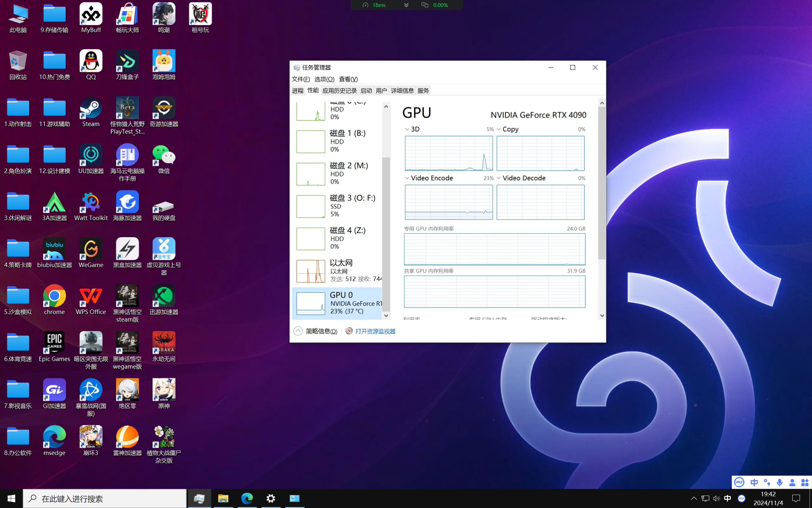The width and height of the screenshot is (812, 508).
Task: Open the 此电脑 desktop icon
Action: [x=18, y=18]
